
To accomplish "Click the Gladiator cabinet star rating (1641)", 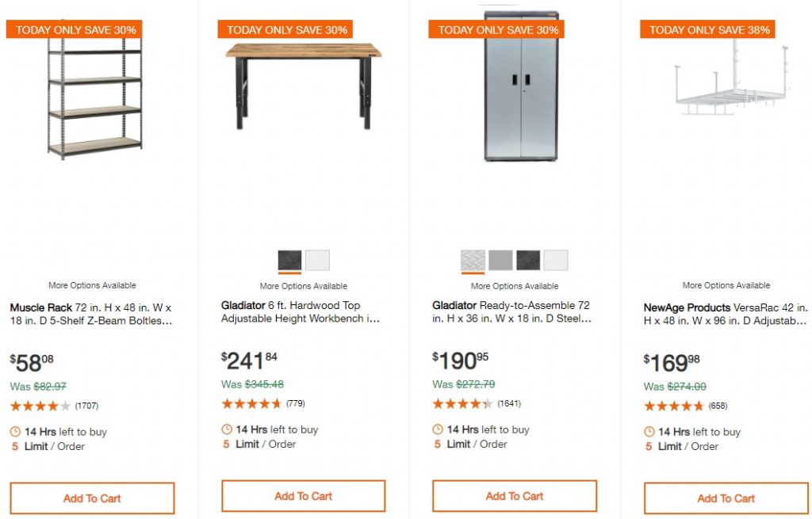I will pos(462,403).
